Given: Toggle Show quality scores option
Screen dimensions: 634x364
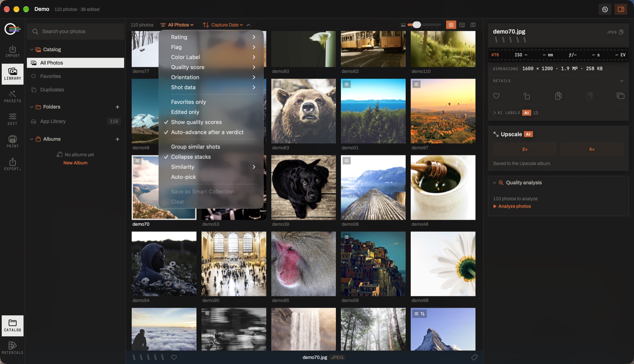Looking at the screenshot, I should click(211, 122).
